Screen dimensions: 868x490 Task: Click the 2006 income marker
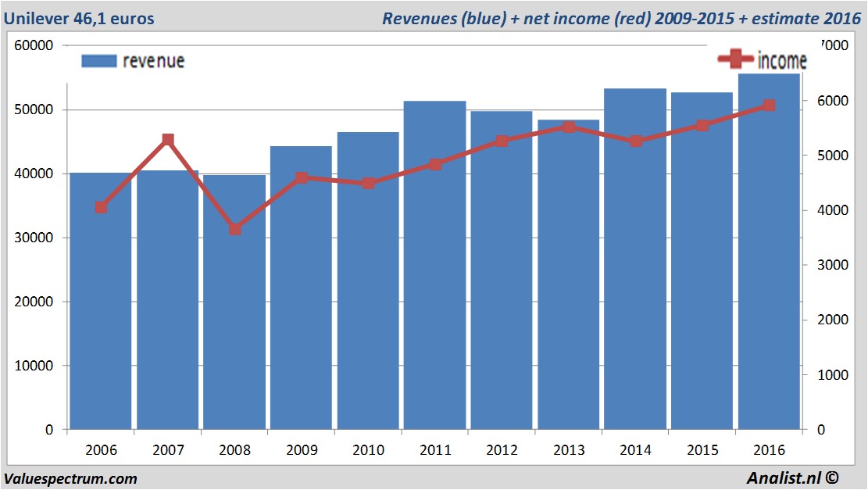102,207
